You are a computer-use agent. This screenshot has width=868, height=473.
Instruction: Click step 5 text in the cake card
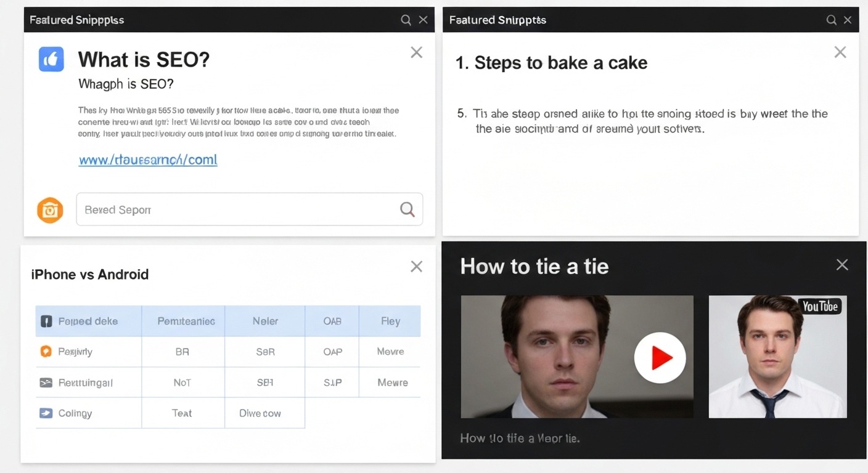click(x=642, y=121)
